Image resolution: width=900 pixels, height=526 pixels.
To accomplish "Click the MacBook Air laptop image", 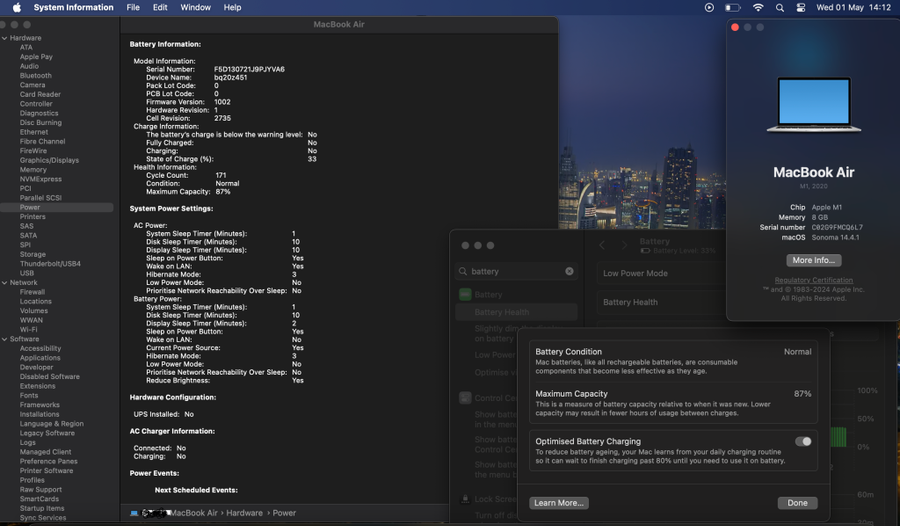I will tap(813, 105).
